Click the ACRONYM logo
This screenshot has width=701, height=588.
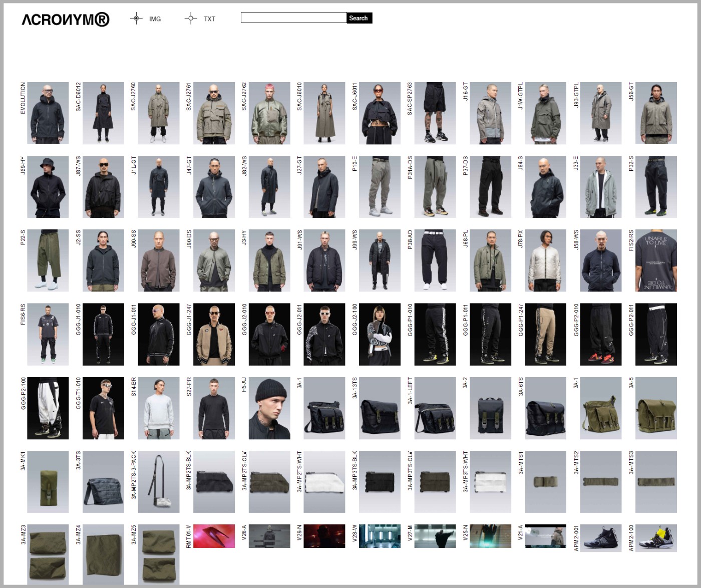click(x=66, y=20)
